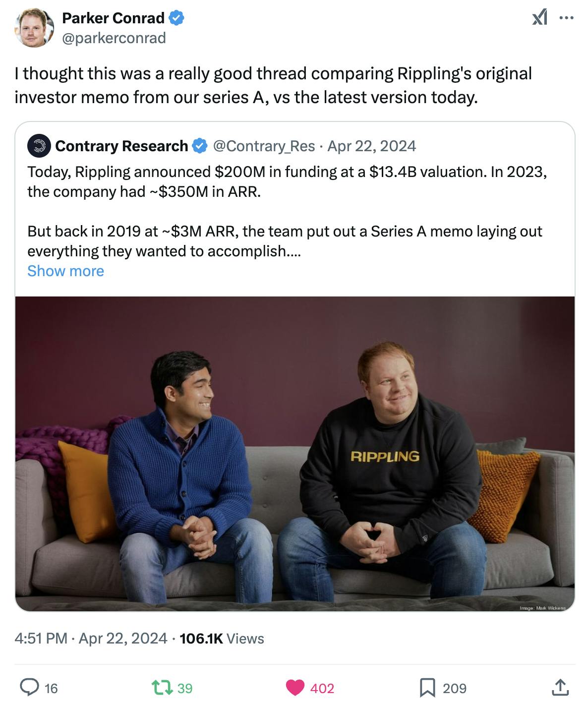Click the share upload icon
This screenshot has height=705, width=588.
(560, 687)
